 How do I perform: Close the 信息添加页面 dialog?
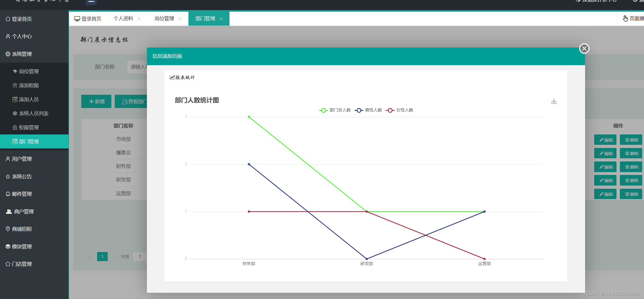[x=584, y=49]
